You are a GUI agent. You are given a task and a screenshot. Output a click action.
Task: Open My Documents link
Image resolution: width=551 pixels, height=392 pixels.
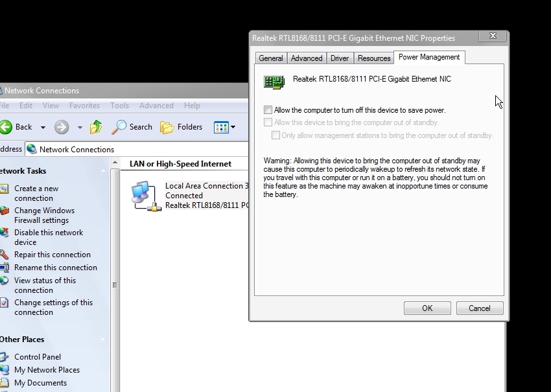click(40, 383)
